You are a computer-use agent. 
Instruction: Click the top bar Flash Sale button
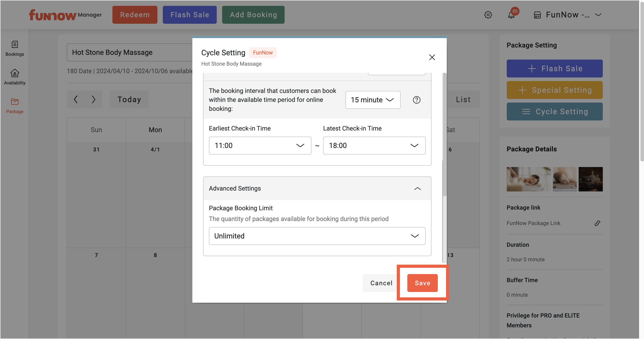[x=190, y=15]
